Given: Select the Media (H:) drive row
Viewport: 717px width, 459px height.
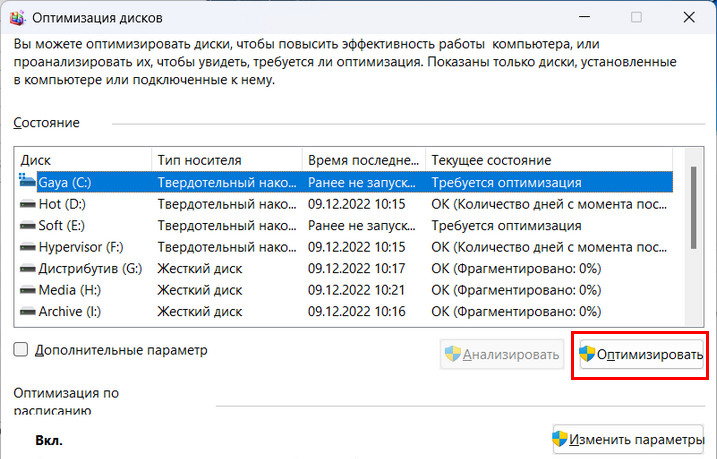Looking at the screenshot, I should 346,290.
